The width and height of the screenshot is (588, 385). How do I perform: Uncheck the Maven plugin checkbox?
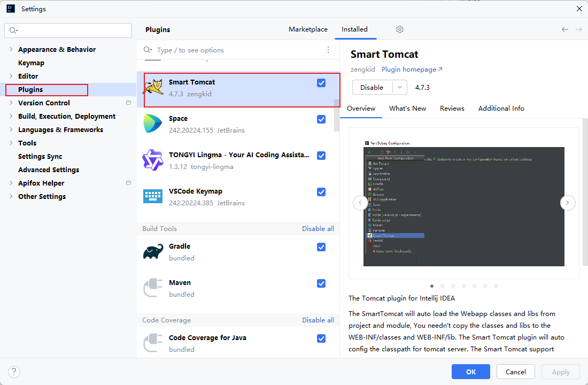tap(321, 283)
